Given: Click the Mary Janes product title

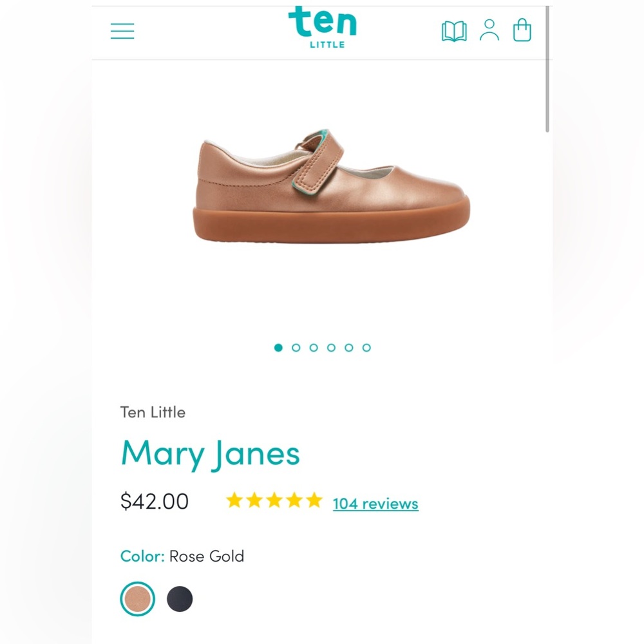Looking at the screenshot, I should [x=210, y=453].
